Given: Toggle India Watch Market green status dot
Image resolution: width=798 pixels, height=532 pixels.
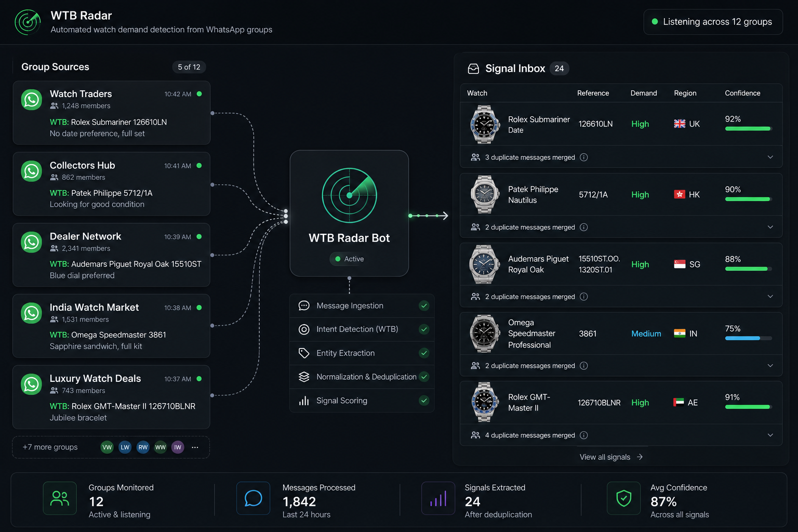Looking at the screenshot, I should point(199,308).
